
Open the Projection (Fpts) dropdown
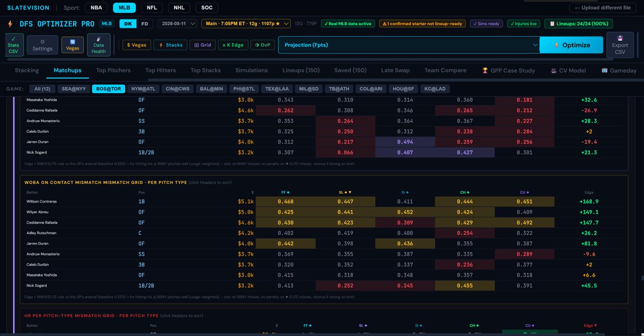click(408, 45)
